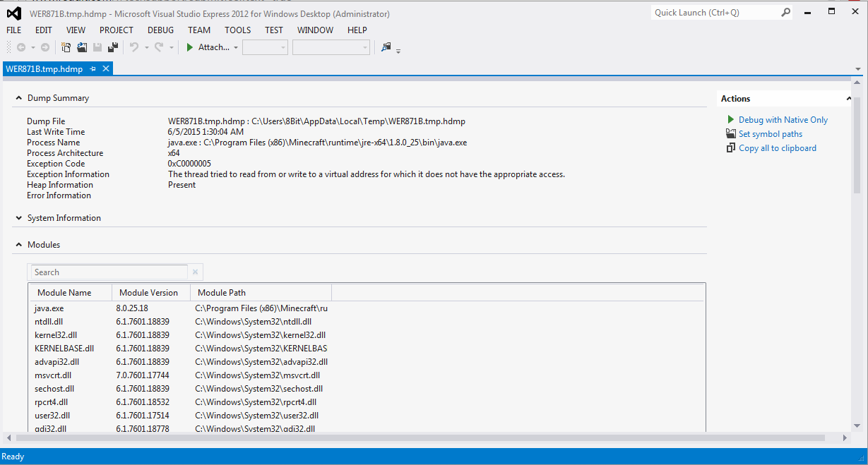The width and height of the screenshot is (868, 465).
Task: Open the DEBUG menu
Action: click(x=160, y=30)
